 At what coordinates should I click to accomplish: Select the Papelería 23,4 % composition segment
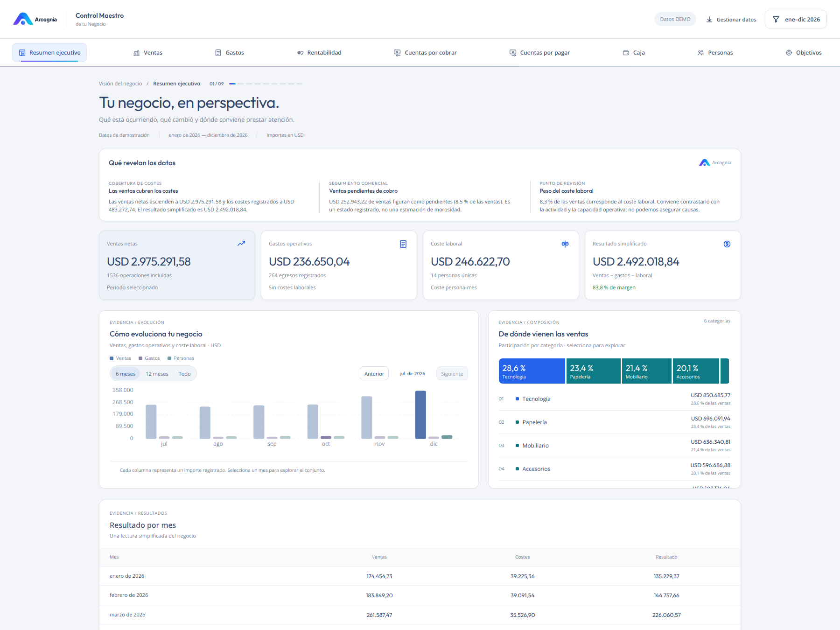[x=594, y=371]
